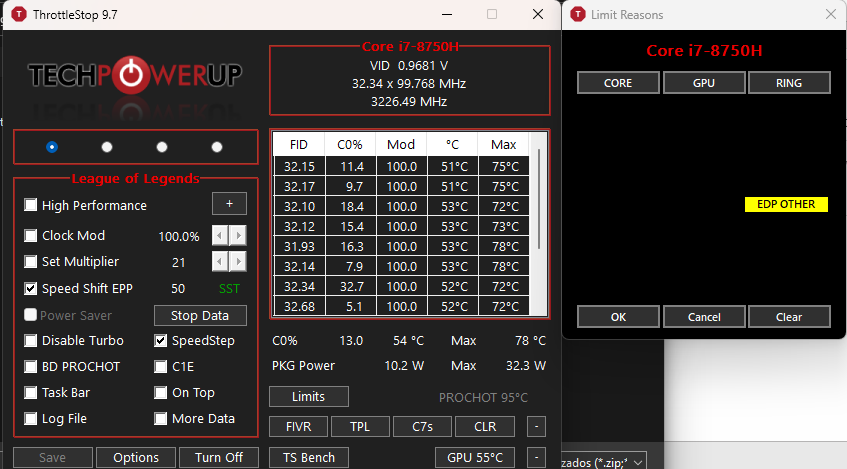Image resolution: width=847 pixels, height=469 pixels.
Task: Open the Options dialog
Action: [x=136, y=457]
